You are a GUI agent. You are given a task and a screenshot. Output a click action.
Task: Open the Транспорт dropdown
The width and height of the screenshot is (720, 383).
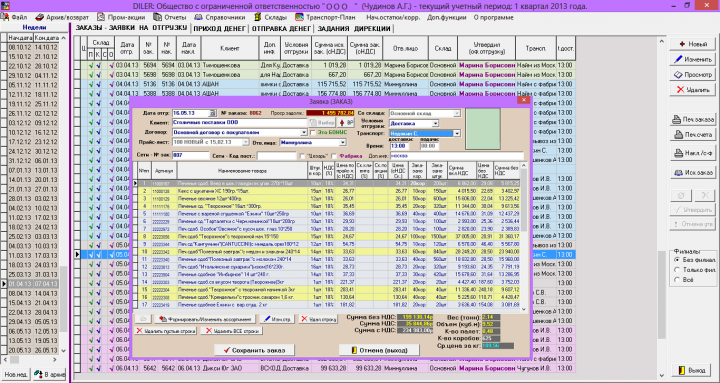(x=457, y=134)
